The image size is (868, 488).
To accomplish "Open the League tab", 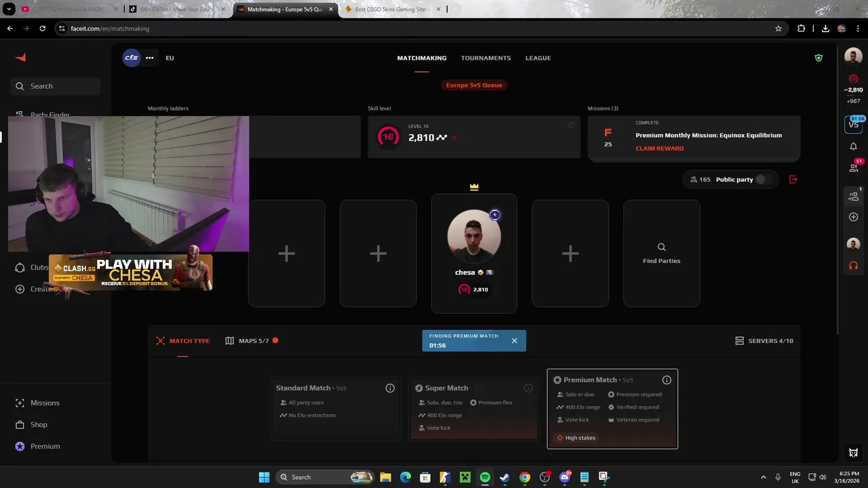I will click(x=538, y=58).
